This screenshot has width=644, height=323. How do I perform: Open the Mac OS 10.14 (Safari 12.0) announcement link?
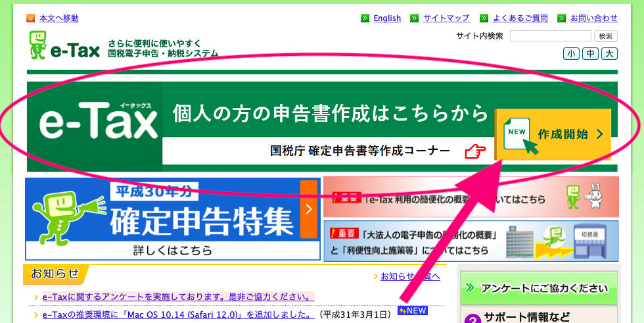[179, 315]
